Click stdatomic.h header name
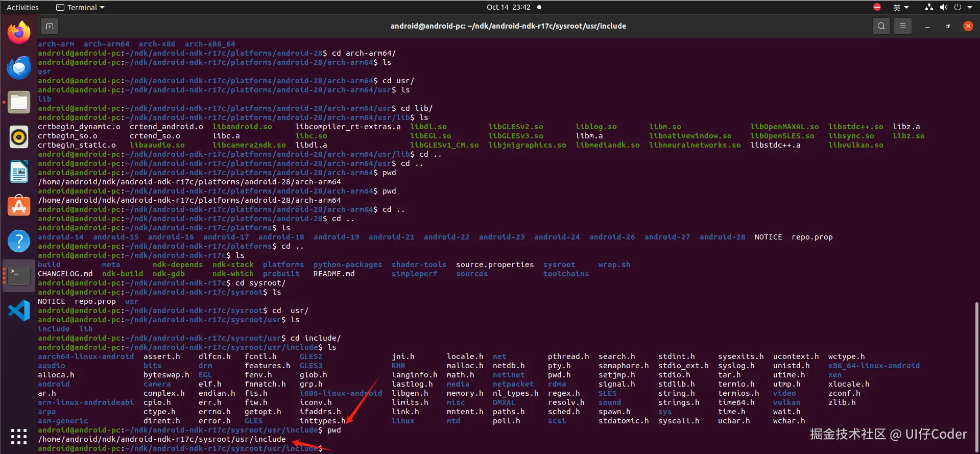 pyautogui.click(x=624, y=421)
